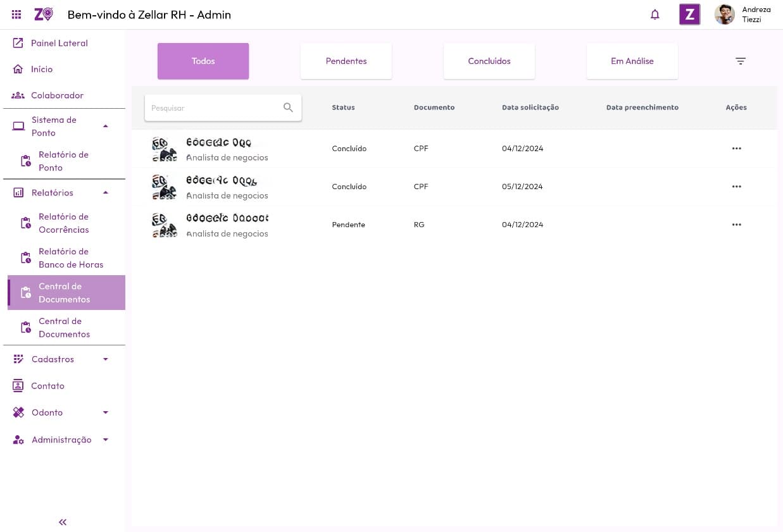Viewport: 783px width, 532px height.
Task: Collapse the Sistema de Ponto section
Action: click(106, 127)
